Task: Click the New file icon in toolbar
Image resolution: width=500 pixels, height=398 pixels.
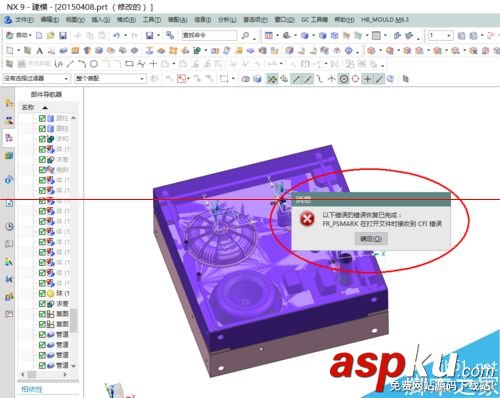Action: [39, 35]
